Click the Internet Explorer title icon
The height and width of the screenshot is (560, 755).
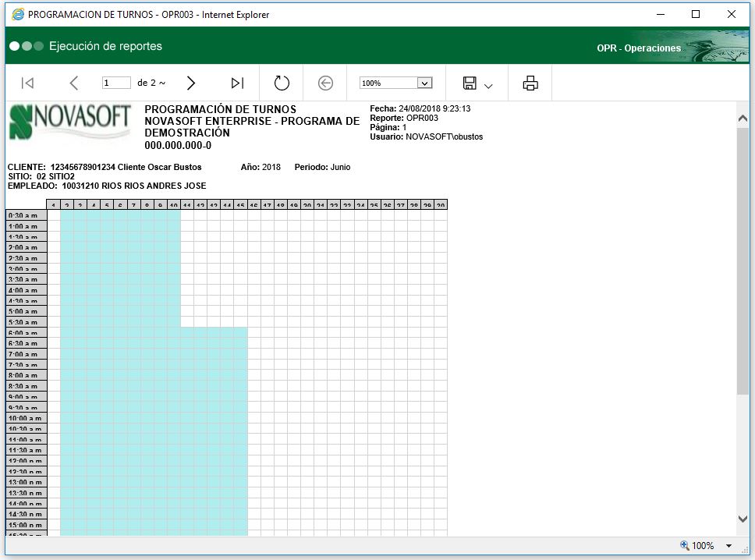click(x=18, y=15)
